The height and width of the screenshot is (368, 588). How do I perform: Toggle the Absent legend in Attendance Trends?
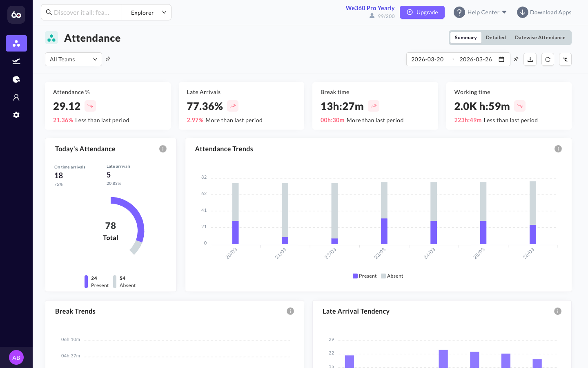[392, 276]
